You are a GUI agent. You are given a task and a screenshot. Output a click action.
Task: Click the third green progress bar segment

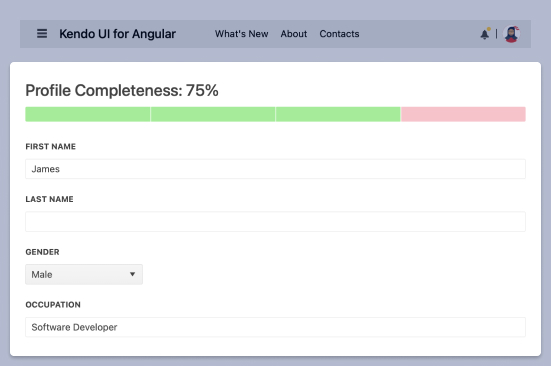click(x=338, y=114)
